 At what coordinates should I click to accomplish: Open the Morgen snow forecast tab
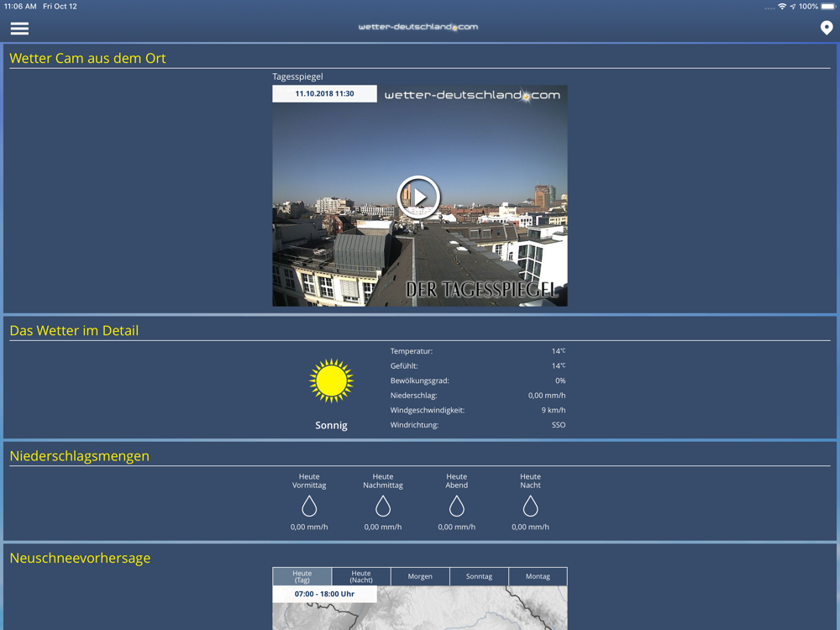coord(420,576)
